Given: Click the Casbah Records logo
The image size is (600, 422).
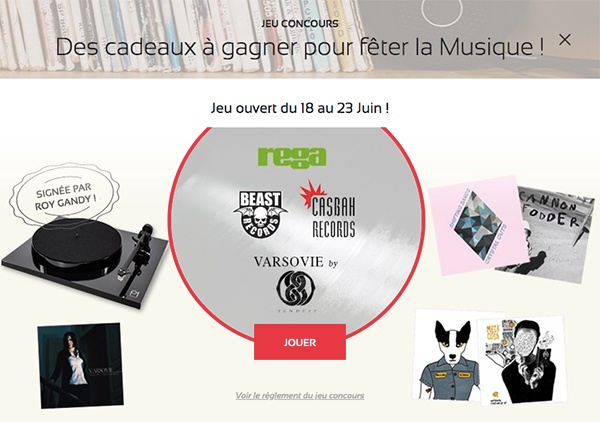Looking at the screenshot, I should click(328, 209).
